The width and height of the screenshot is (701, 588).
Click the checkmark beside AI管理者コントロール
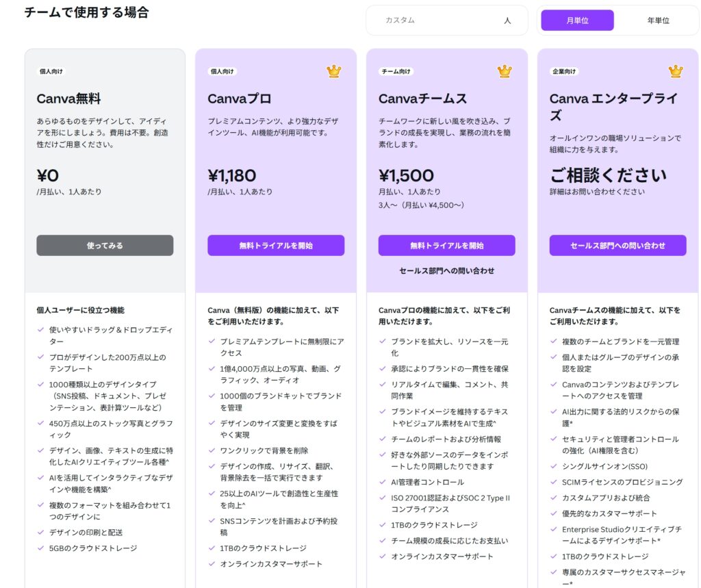pos(383,482)
